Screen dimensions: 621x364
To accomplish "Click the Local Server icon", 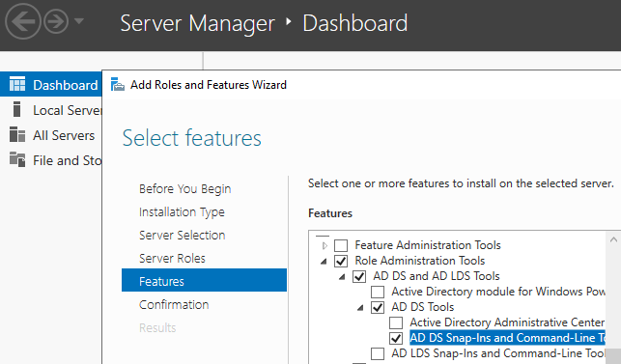I will [x=16, y=109].
